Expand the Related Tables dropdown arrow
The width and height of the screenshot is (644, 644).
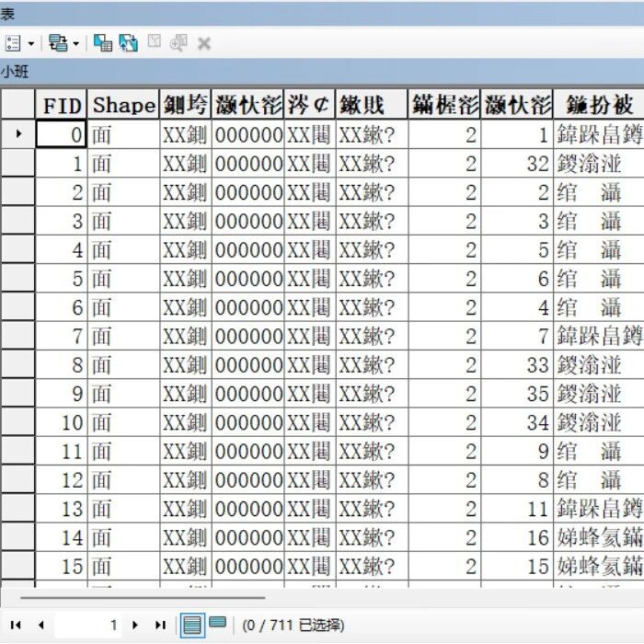pyautogui.click(x=76, y=43)
